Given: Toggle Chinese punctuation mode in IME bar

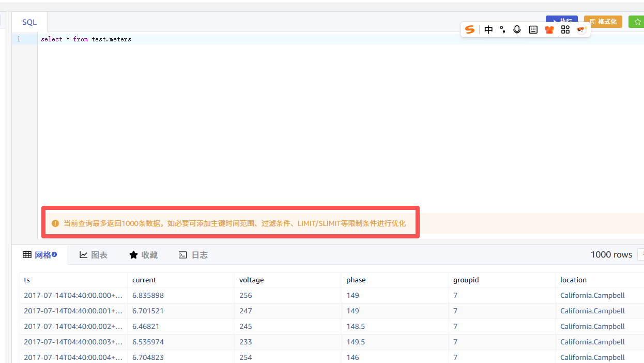Looking at the screenshot, I should [x=502, y=29].
